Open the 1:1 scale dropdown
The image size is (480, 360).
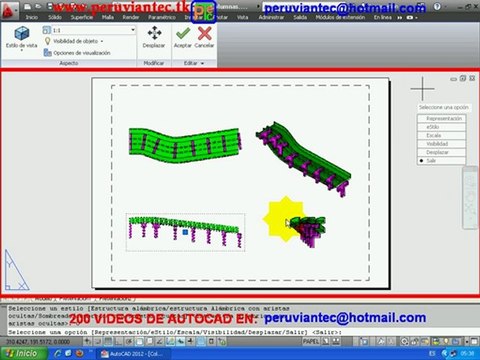(x=133, y=30)
